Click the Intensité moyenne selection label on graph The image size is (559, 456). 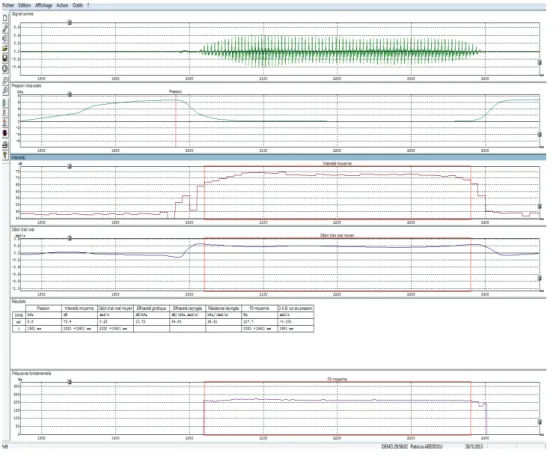point(337,164)
